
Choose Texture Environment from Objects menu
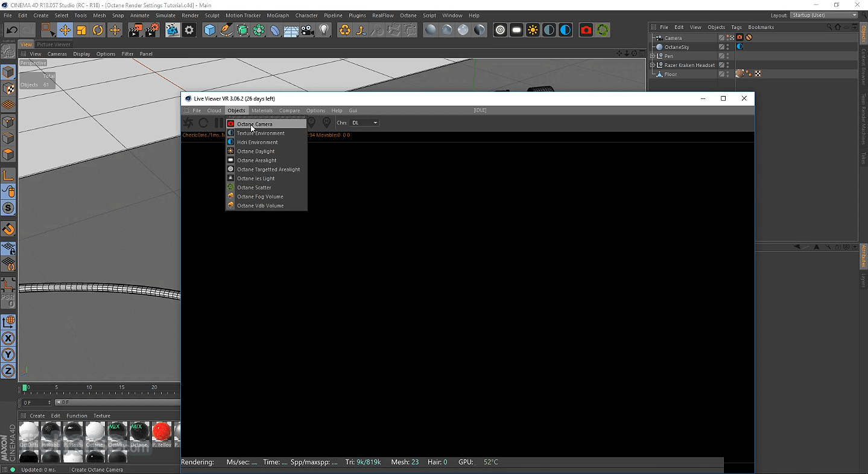click(266, 133)
